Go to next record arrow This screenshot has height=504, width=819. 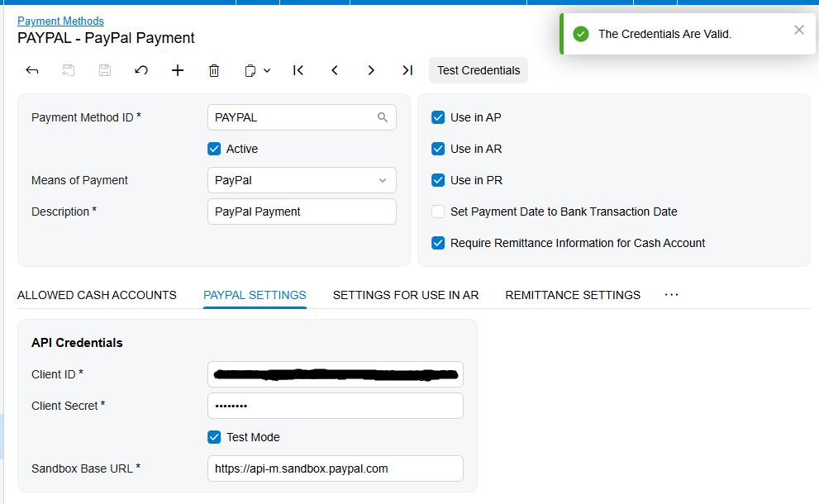[371, 70]
